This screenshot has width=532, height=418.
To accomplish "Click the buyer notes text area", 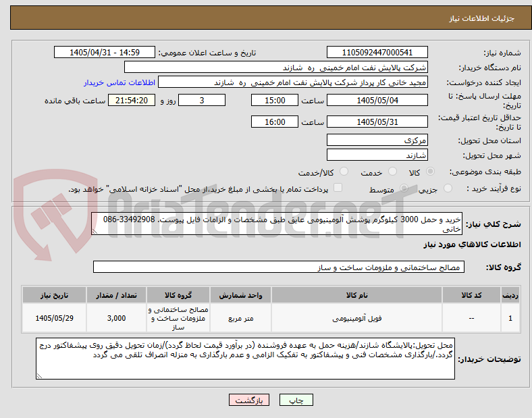I will [245, 359].
